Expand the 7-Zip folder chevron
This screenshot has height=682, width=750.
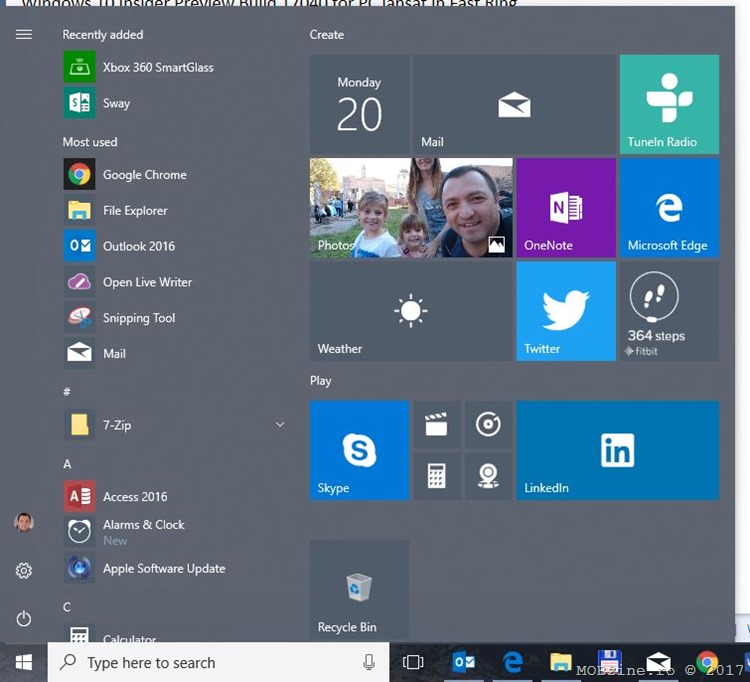(x=280, y=425)
